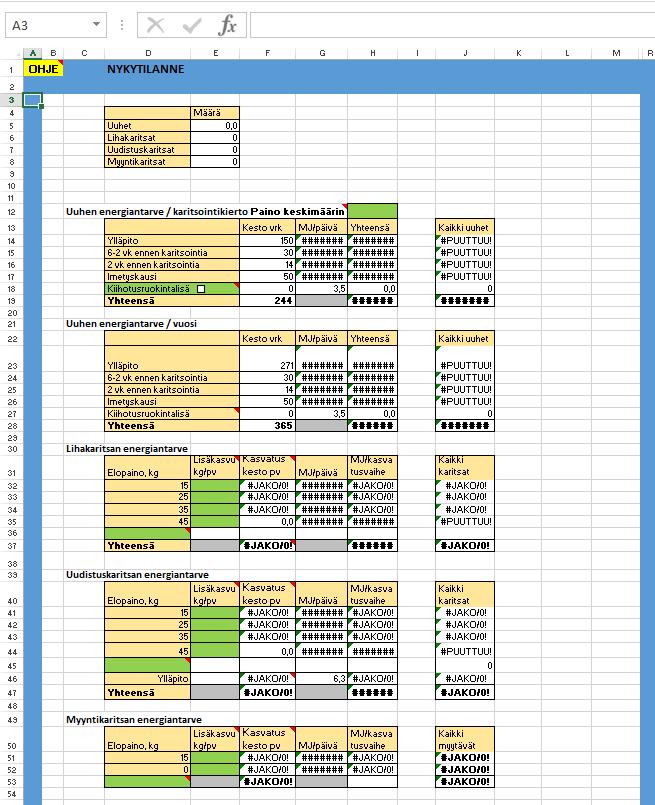
Task: Open the Insert Function fx button
Action: 227,25
